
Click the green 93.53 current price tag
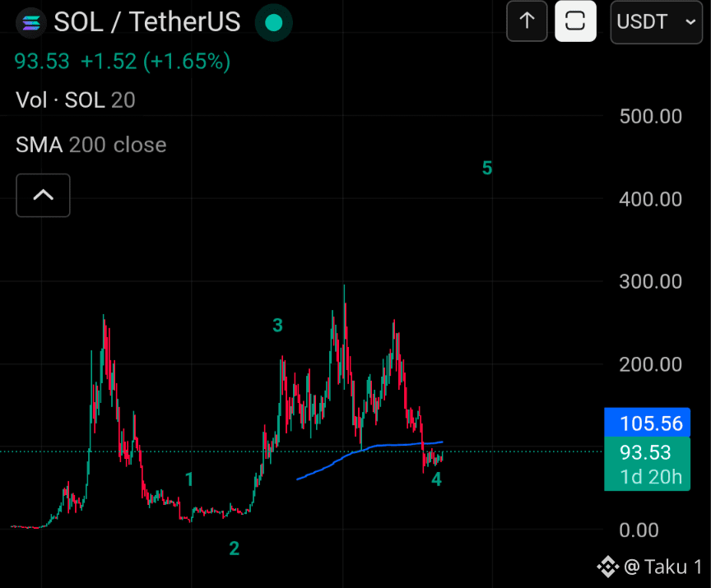coord(647,452)
